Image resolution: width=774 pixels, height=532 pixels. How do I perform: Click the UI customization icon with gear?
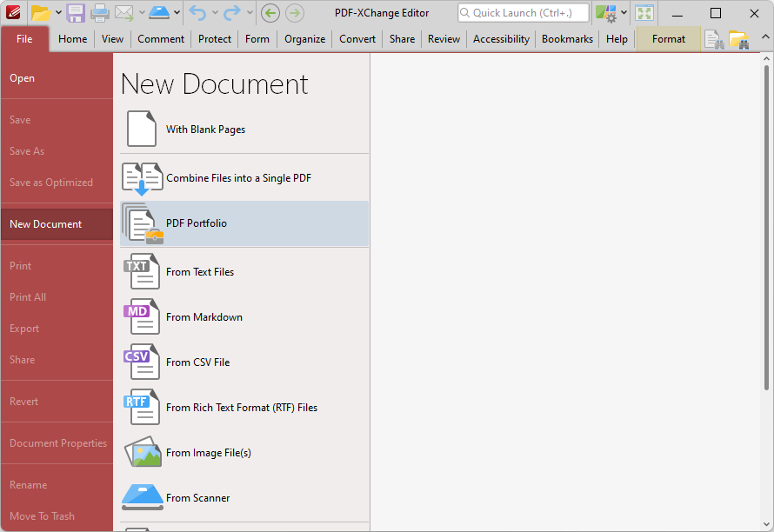(x=605, y=13)
